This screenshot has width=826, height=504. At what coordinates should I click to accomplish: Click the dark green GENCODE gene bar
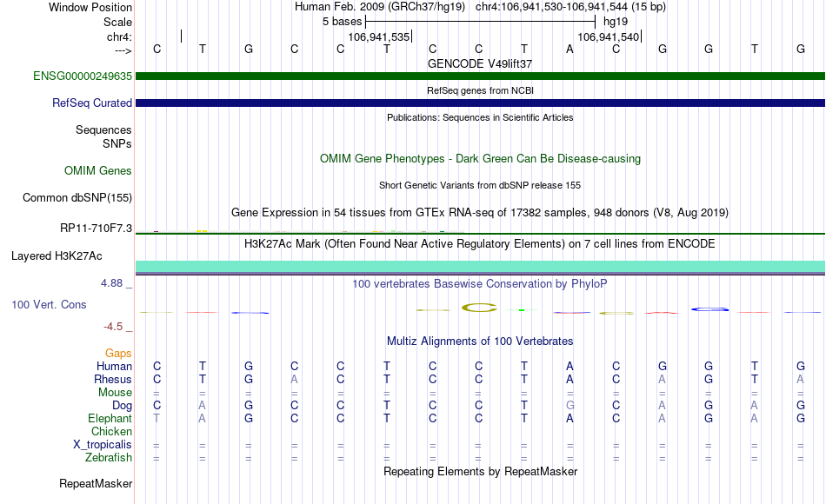click(480, 76)
